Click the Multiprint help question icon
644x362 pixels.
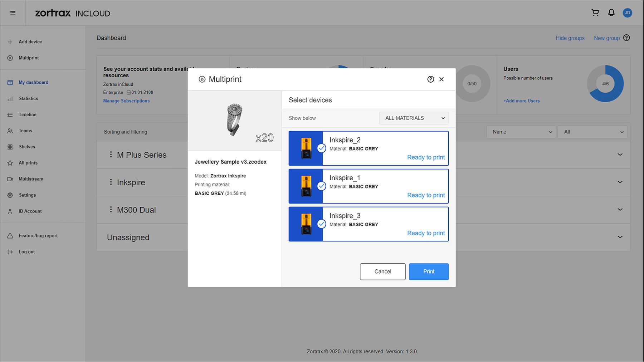pyautogui.click(x=431, y=79)
